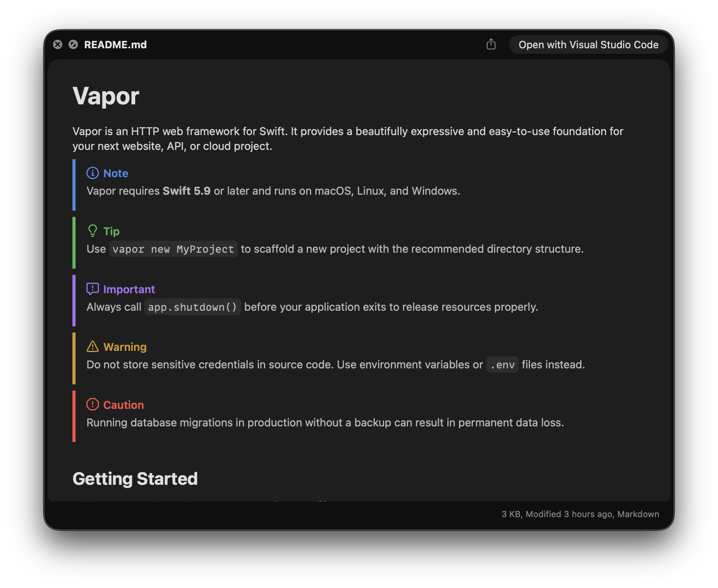718x588 pixels.
Task: Open the file with Visual Studio Code
Action: (588, 44)
